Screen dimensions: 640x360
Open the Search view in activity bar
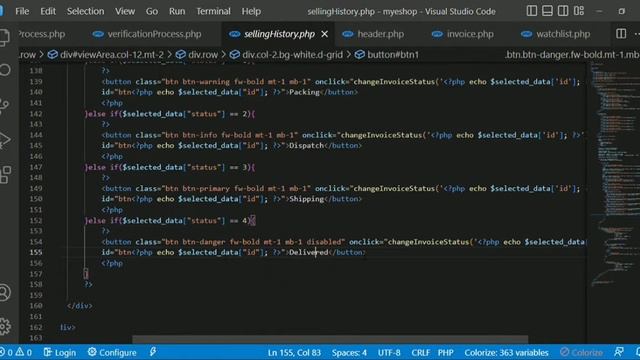click(x=4, y=70)
